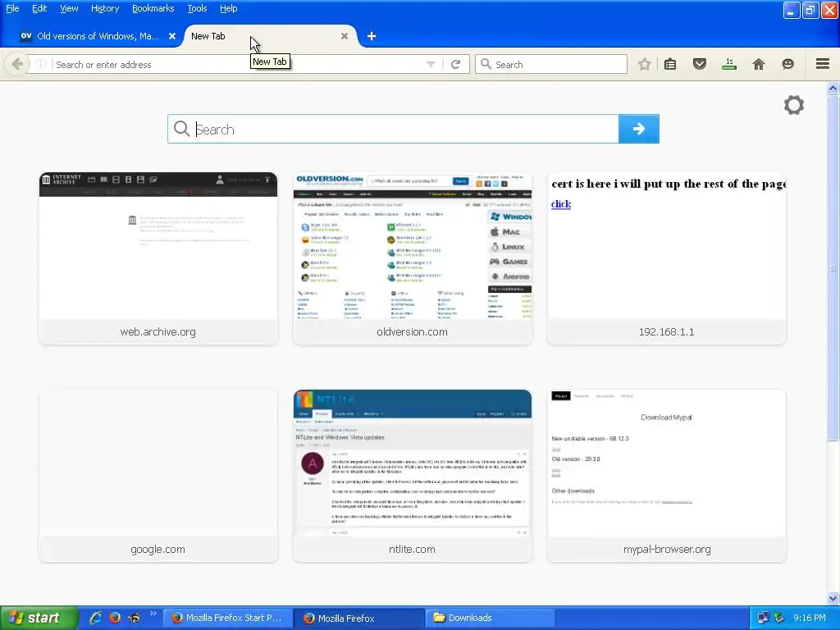Click the magnifier icon in toolbar search box
840x630 pixels.
pos(486,64)
